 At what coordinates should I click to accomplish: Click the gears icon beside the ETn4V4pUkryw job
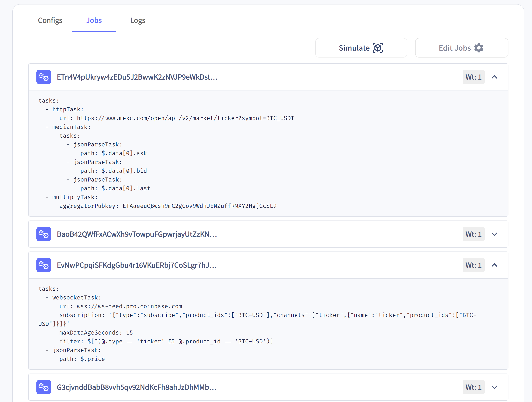click(x=44, y=77)
